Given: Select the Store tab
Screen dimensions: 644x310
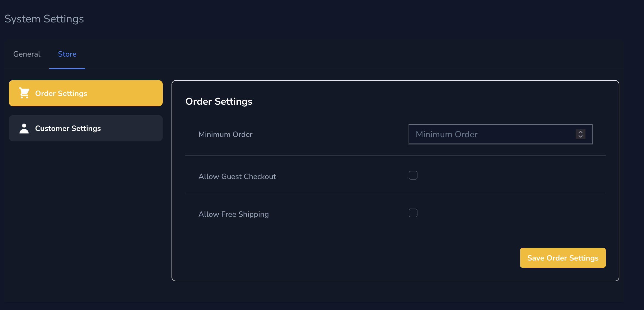Looking at the screenshot, I should 67,54.
